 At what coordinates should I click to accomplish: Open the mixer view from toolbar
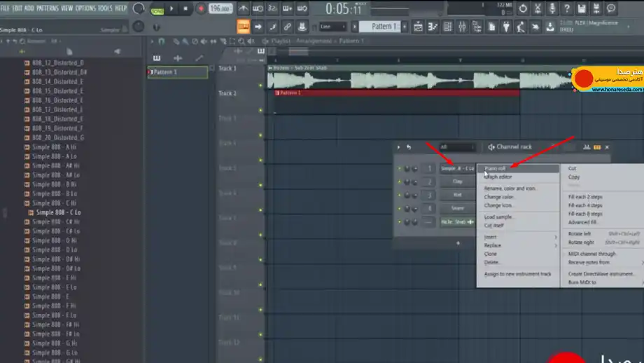[x=463, y=27]
